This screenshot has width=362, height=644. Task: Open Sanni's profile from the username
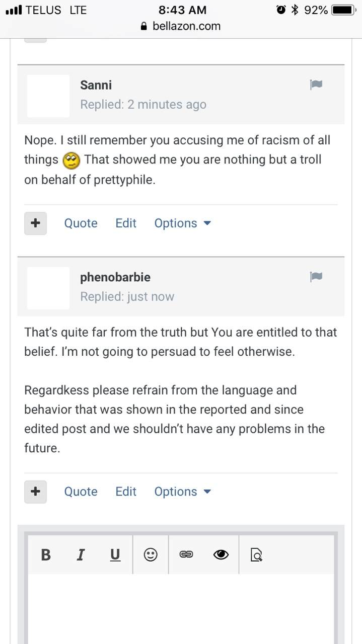pos(96,85)
